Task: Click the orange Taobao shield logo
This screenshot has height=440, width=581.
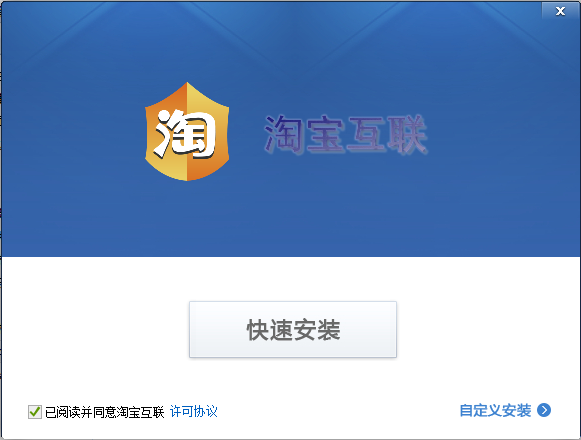Action: click(187, 131)
